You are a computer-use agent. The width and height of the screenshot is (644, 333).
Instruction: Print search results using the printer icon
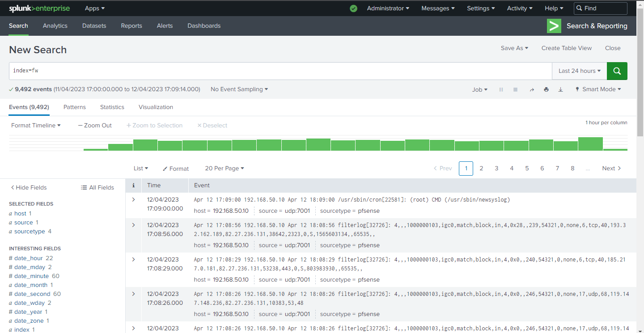point(546,89)
